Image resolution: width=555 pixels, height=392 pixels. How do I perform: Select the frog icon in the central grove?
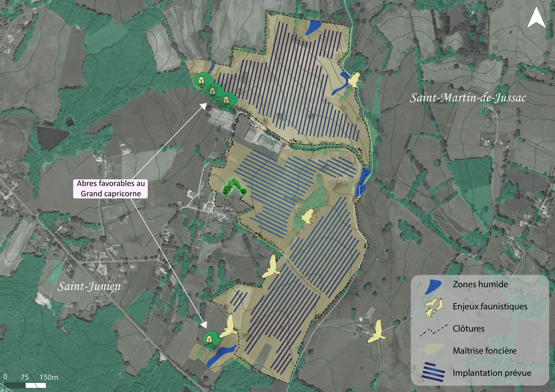[x=307, y=216]
